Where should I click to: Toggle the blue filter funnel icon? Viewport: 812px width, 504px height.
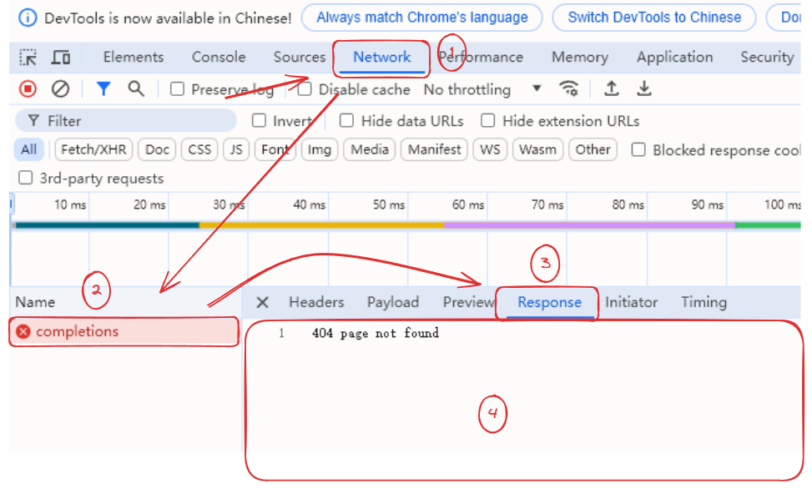click(x=103, y=89)
